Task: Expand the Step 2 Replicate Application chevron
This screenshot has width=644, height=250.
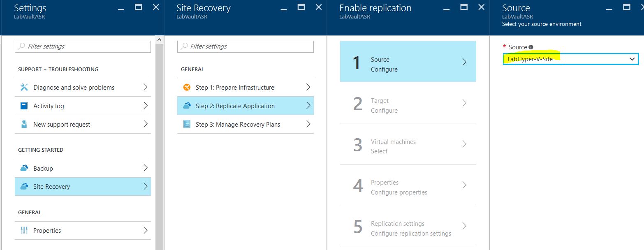Action: 308,106
